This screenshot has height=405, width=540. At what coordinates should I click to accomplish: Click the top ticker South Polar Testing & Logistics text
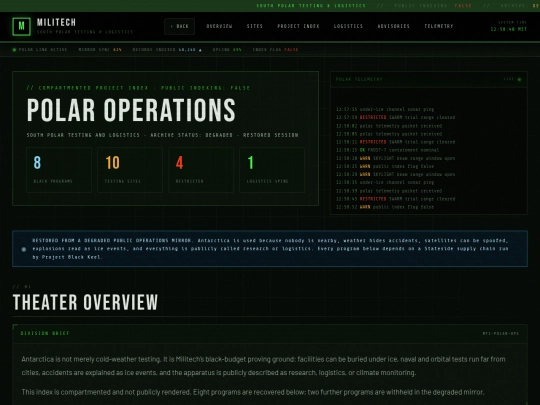pyautogui.click(x=311, y=6)
